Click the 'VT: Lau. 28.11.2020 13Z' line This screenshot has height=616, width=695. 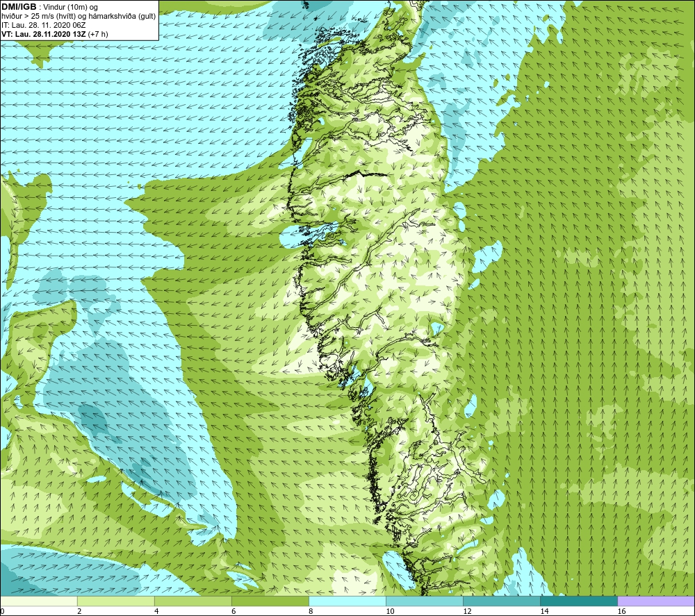pos(43,34)
